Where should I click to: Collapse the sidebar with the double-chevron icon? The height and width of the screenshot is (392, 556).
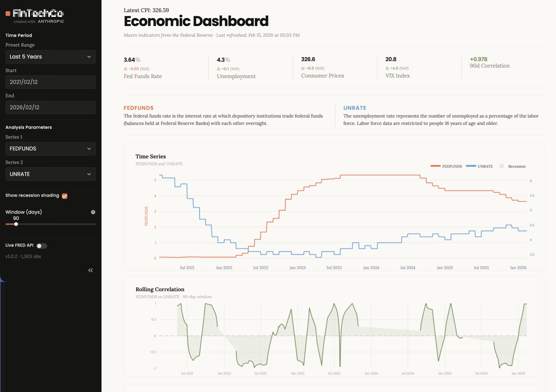click(90, 270)
